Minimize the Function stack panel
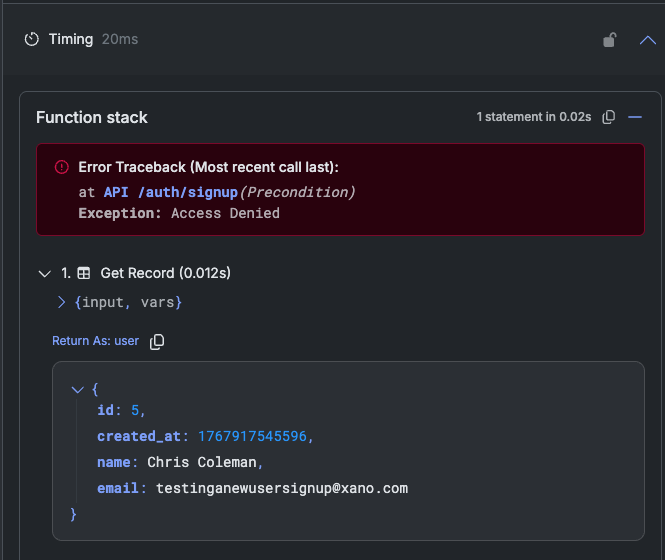The height and width of the screenshot is (560, 665). [x=634, y=117]
